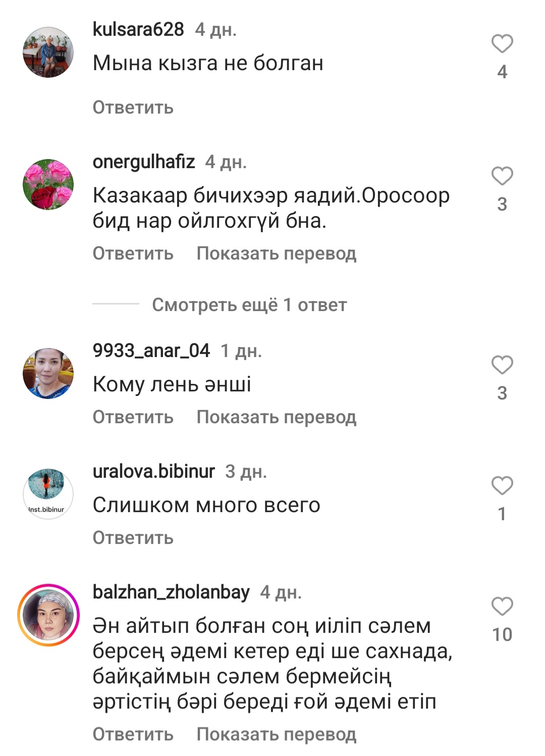This screenshot has width=545, height=756.
Task: Like onergulhafiz's comment with the heart
Action: point(502,176)
